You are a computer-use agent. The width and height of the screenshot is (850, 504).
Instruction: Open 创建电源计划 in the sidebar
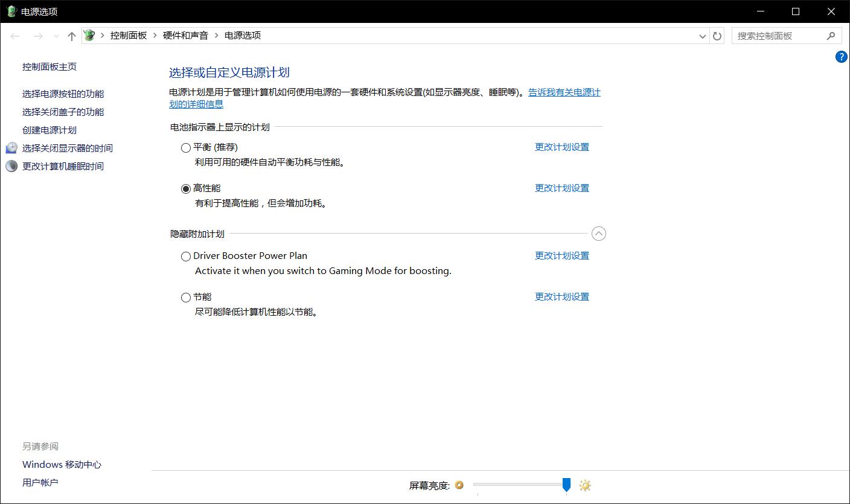[49, 129]
